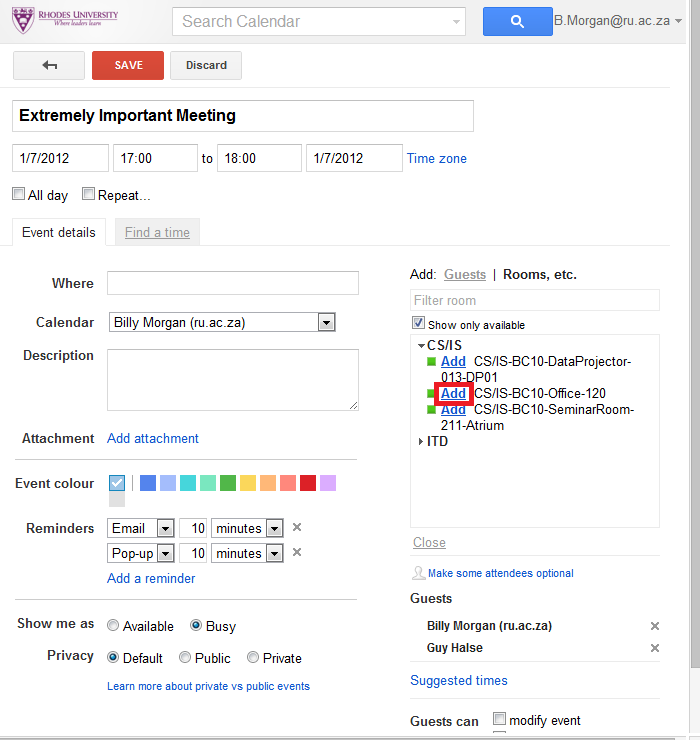Switch to the Find a time tab

[x=157, y=232]
